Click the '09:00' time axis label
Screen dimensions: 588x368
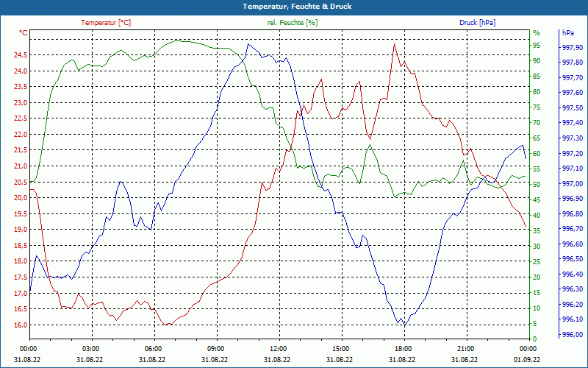coord(215,349)
